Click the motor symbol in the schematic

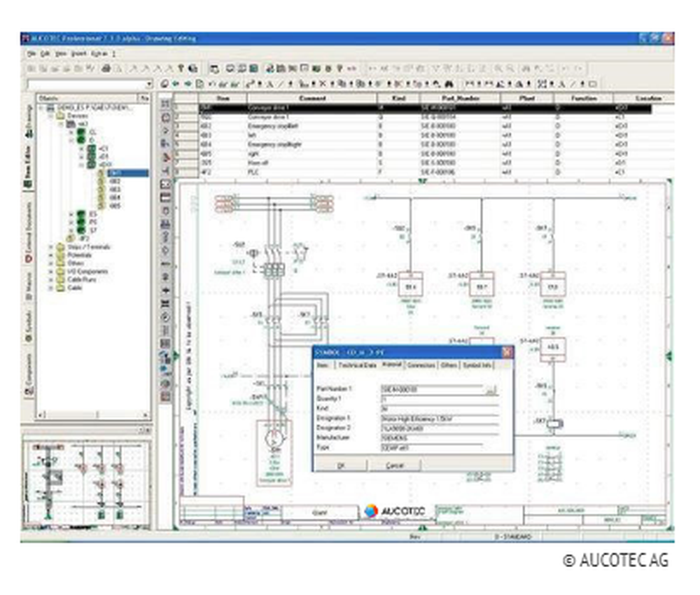pyautogui.click(x=274, y=439)
